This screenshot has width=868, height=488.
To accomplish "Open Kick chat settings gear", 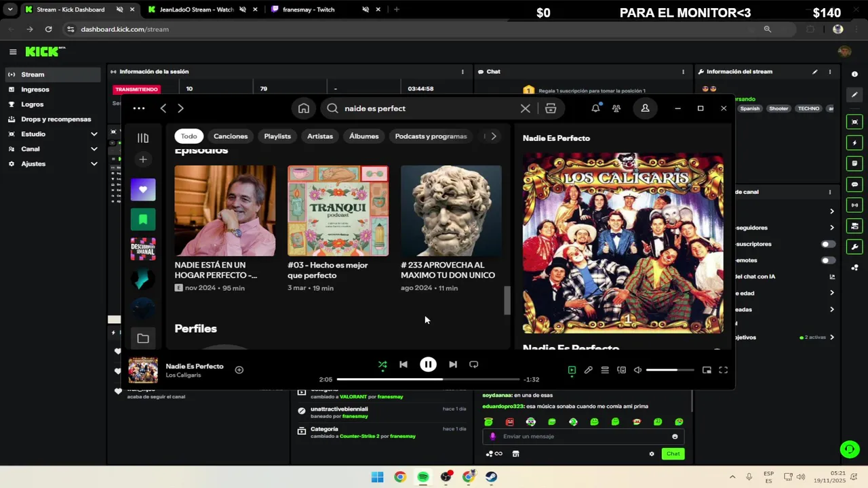I will 652,454.
